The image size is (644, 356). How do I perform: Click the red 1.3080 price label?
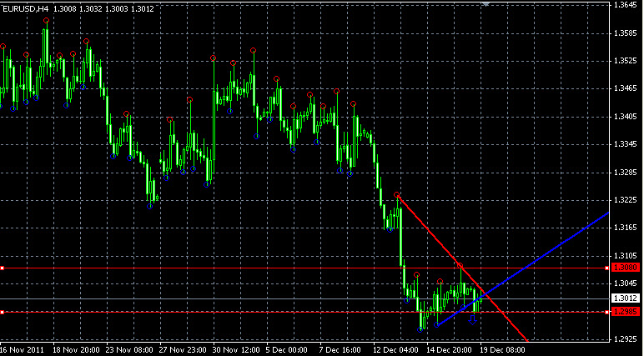point(626,268)
